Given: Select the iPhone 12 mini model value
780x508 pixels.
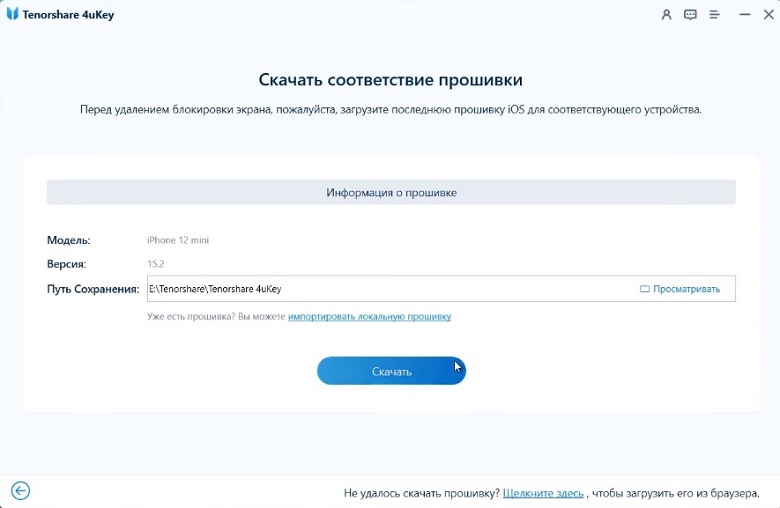Looking at the screenshot, I should pyautogui.click(x=178, y=240).
